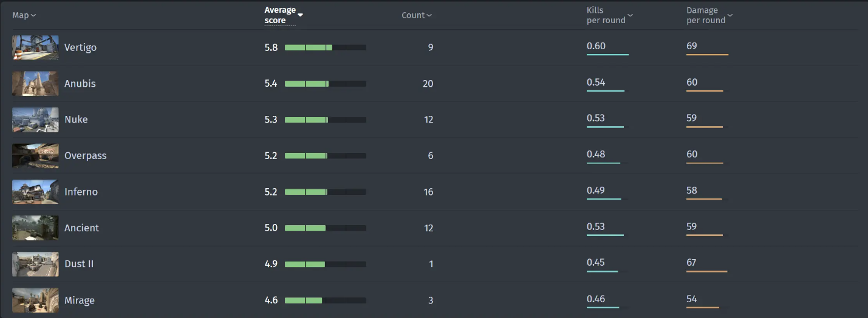868x318 pixels.
Task: Click the Dust II map thumbnail
Action: pyautogui.click(x=35, y=264)
